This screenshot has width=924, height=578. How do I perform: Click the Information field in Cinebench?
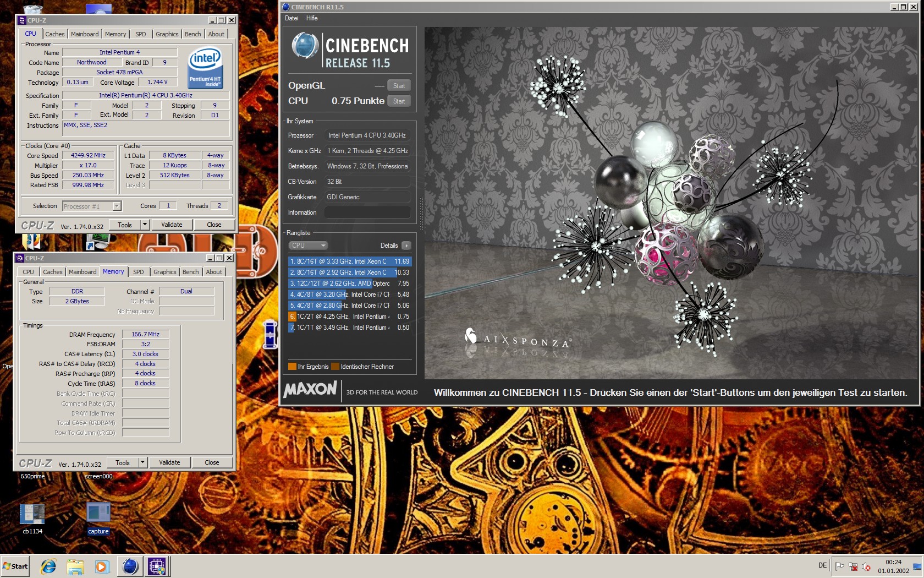(x=367, y=212)
